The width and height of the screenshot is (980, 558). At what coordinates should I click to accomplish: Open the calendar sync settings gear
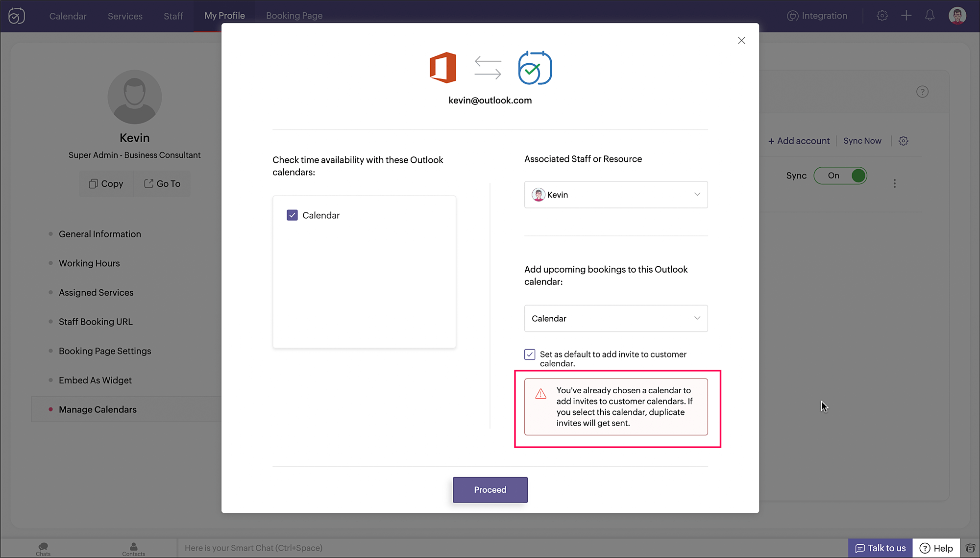point(903,141)
